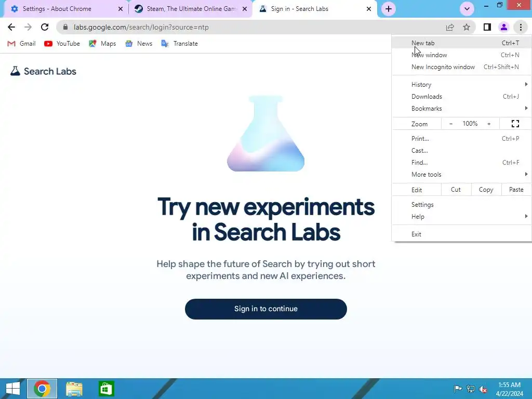Expand the History submenu

(461, 85)
